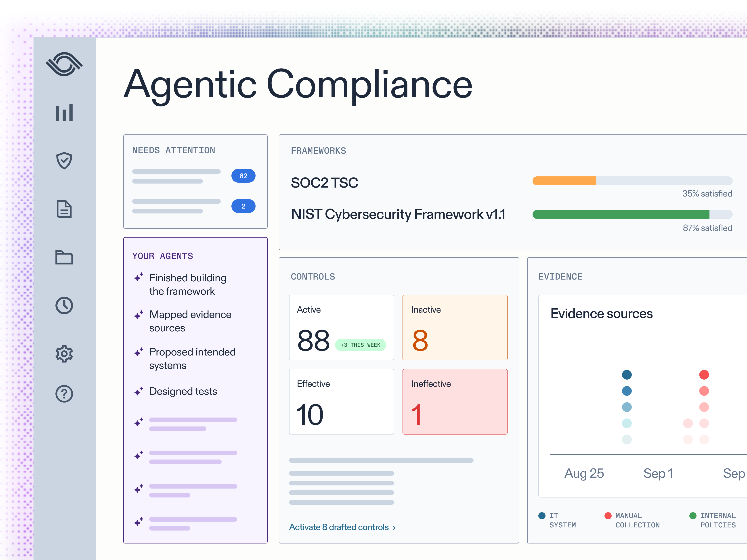The height and width of the screenshot is (560, 747).
Task: Click the YOUR AGENTS panel heading
Action: tap(163, 256)
